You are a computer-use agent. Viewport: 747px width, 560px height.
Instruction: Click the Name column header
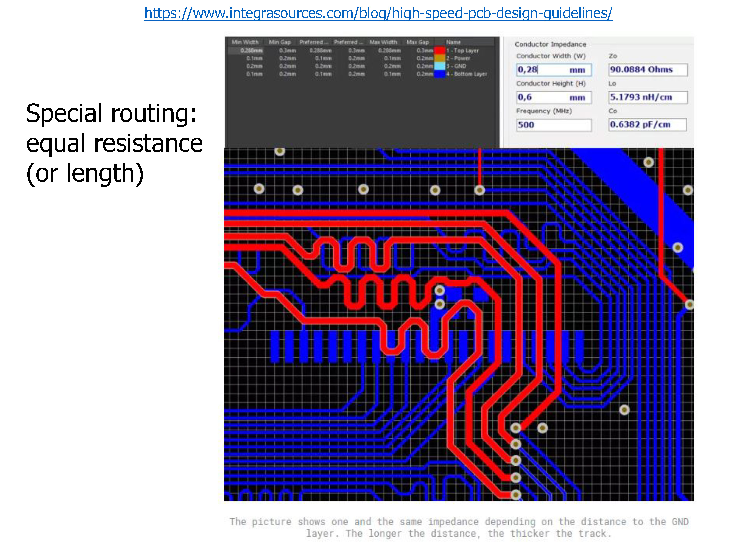click(x=453, y=42)
